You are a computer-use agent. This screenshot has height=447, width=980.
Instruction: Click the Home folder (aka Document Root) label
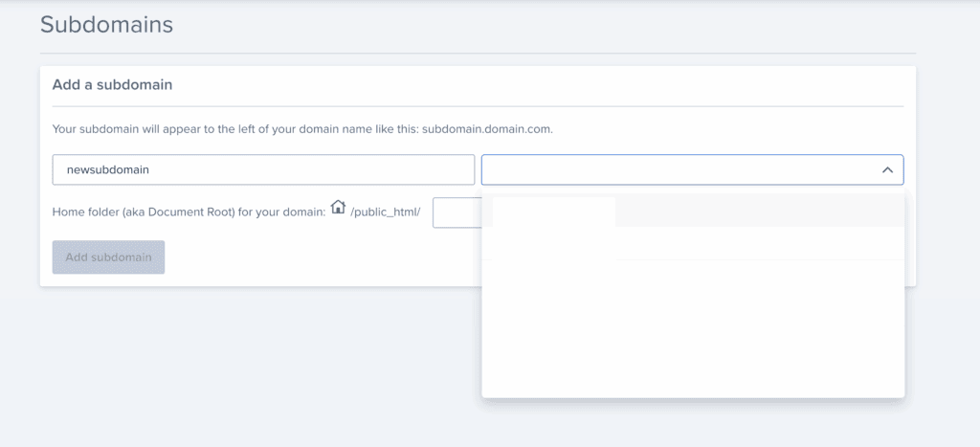[x=189, y=212]
